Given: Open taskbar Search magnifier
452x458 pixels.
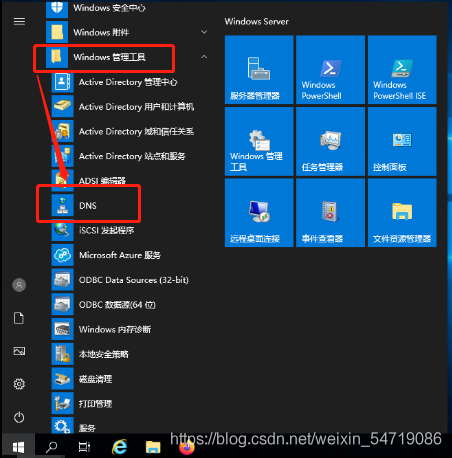Looking at the screenshot, I should pyautogui.click(x=51, y=447).
